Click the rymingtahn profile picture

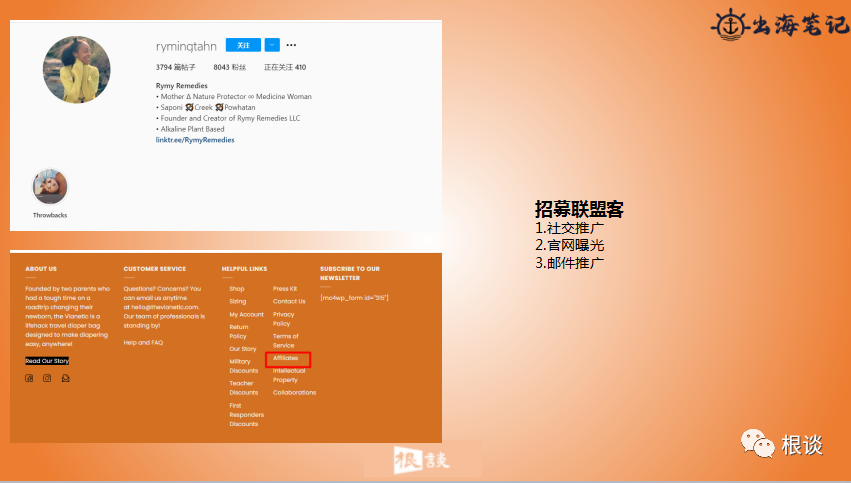77,69
